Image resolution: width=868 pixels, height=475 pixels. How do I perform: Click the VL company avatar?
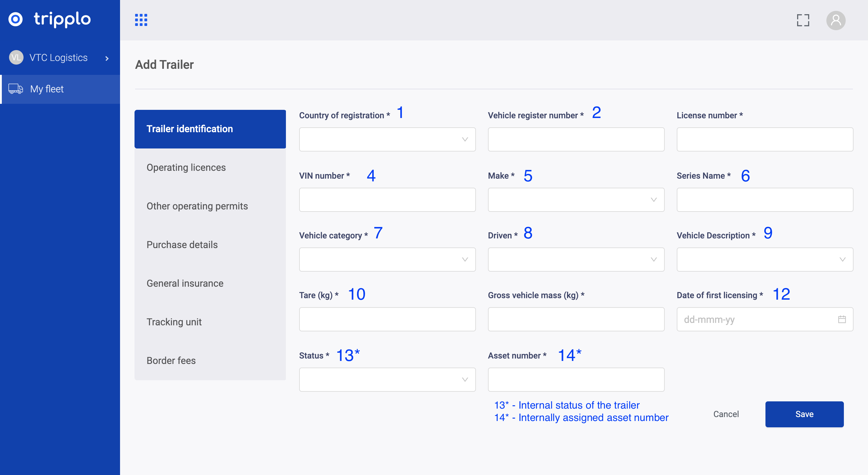(x=16, y=57)
